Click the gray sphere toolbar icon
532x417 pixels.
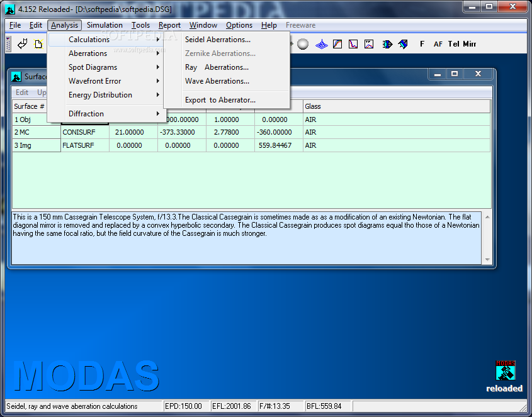pyautogui.click(x=303, y=44)
